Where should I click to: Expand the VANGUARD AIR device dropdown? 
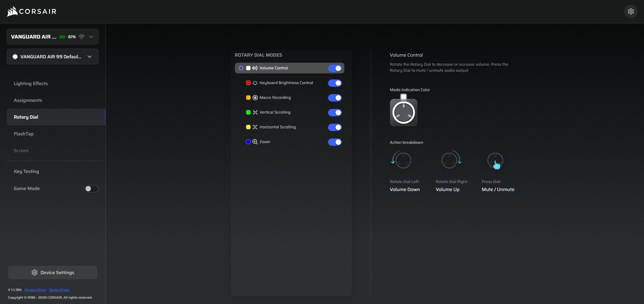click(91, 37)
